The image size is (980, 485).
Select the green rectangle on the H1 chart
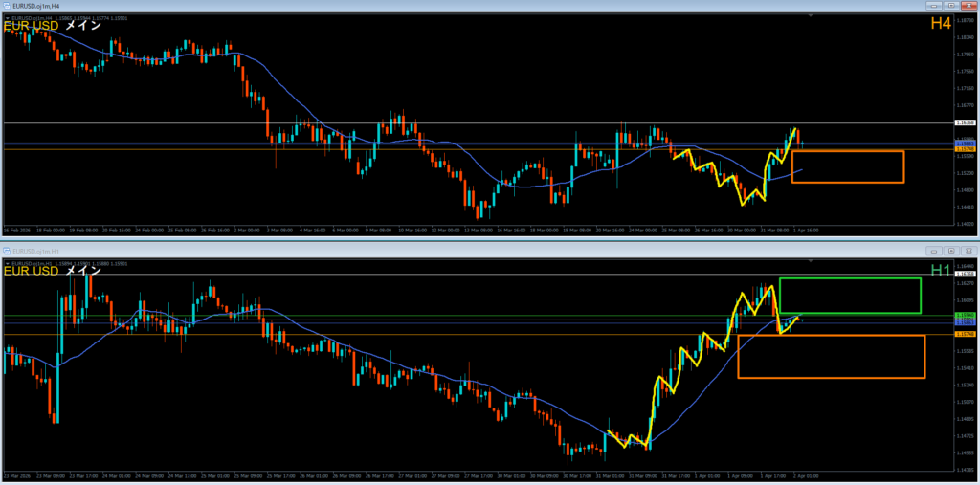click(x=850, y=279)
